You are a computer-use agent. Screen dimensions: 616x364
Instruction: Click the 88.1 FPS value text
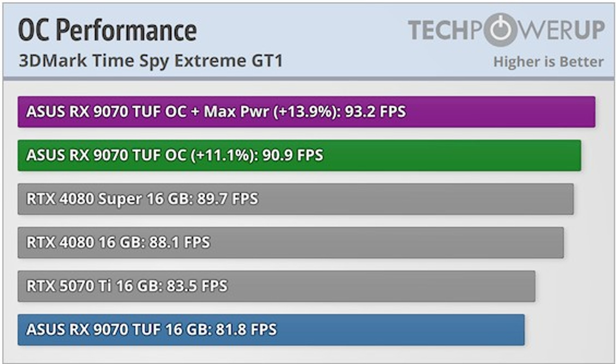click(180, 242)
